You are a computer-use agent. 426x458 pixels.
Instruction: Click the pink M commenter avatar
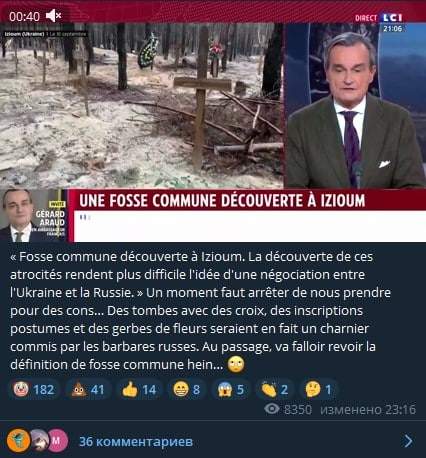(57, 441)
